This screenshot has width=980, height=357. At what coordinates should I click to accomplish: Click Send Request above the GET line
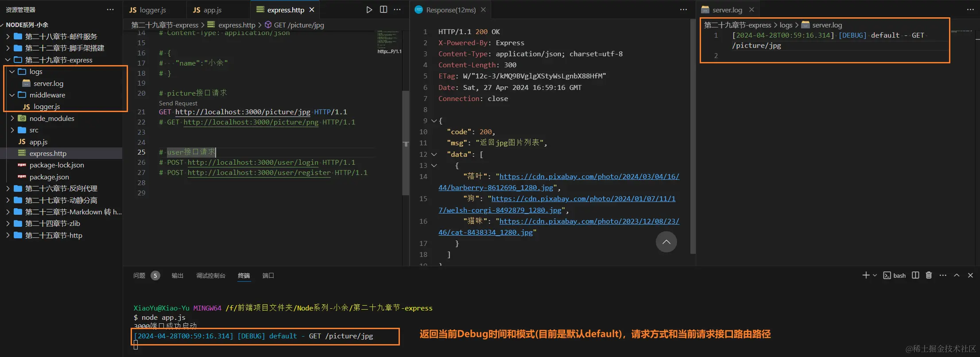178,103
